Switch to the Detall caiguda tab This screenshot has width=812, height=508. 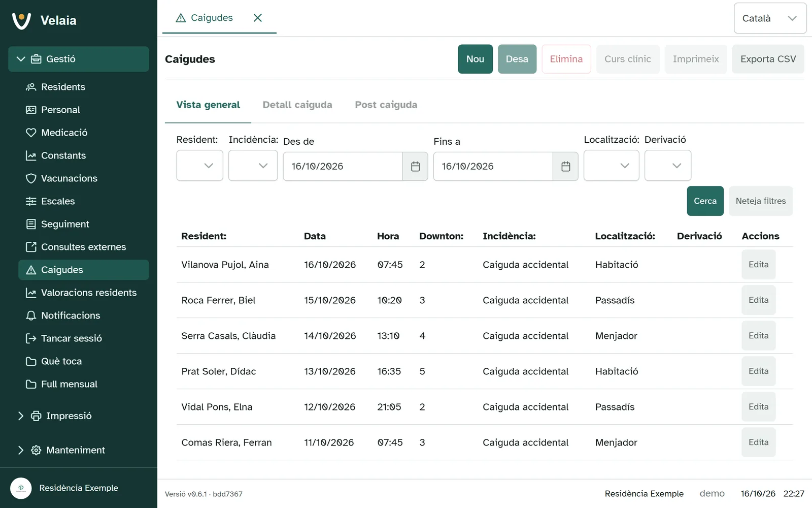coord(297,105)
